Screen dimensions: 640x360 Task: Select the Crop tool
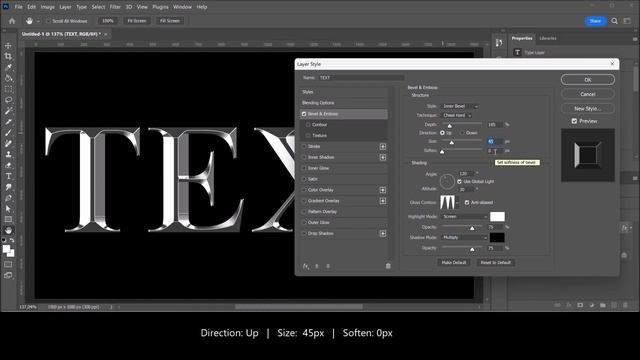click(8, 56)
